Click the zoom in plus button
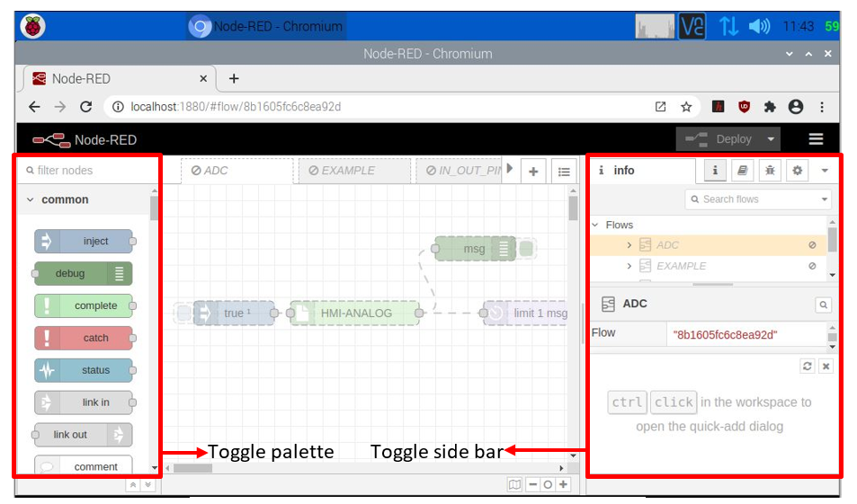This screenshot has height=504, width=857. click(x=563, y=484)
